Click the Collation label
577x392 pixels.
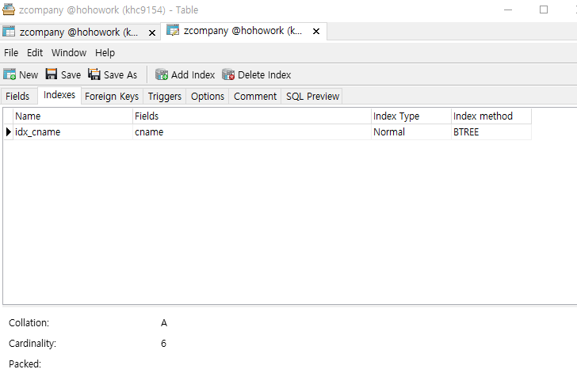point(29,323)
